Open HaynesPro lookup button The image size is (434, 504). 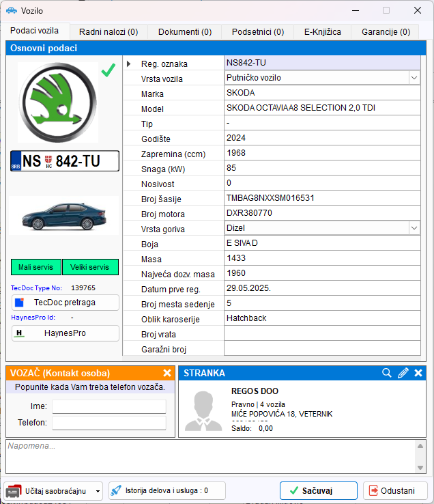click(x=66, y=333)
